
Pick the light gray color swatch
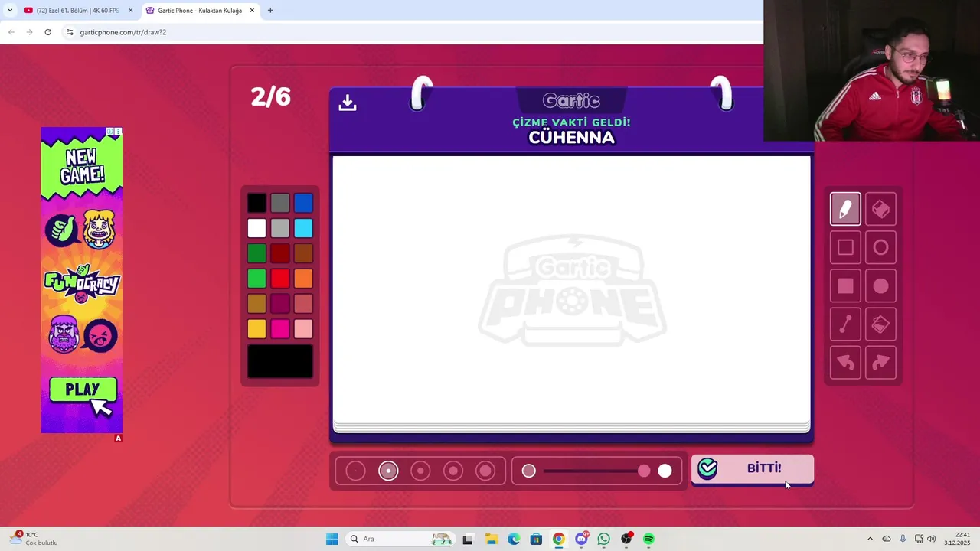[x=280, y=228]
